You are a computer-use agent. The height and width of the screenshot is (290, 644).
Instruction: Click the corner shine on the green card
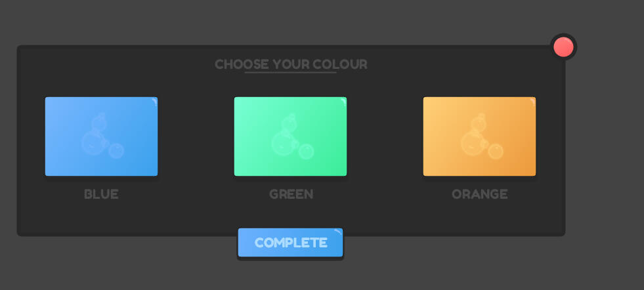click(343, 100)
